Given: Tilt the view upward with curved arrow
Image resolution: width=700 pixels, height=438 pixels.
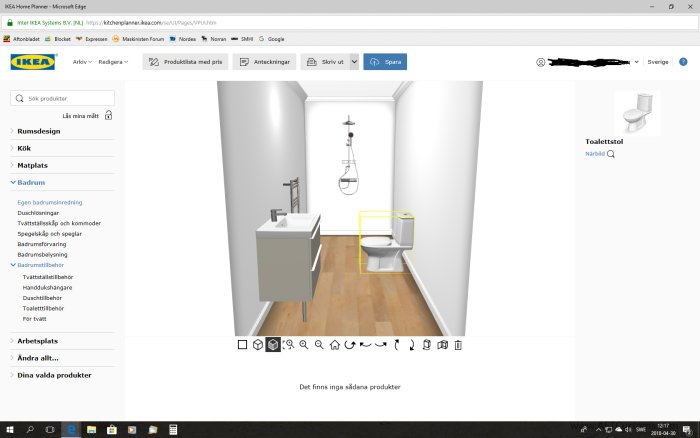Looking at the screenshot, I should point(396,345).
